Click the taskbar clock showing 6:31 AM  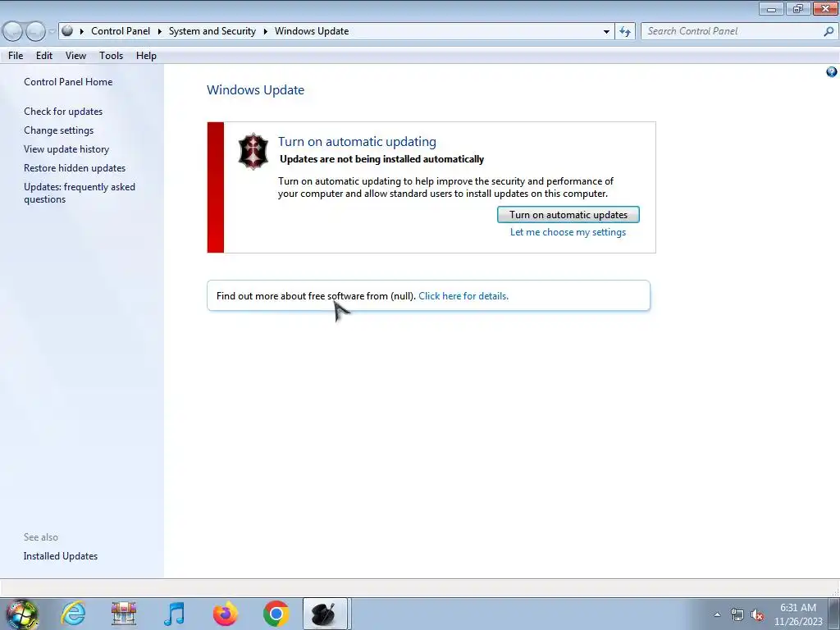click(x=798, y=614)
